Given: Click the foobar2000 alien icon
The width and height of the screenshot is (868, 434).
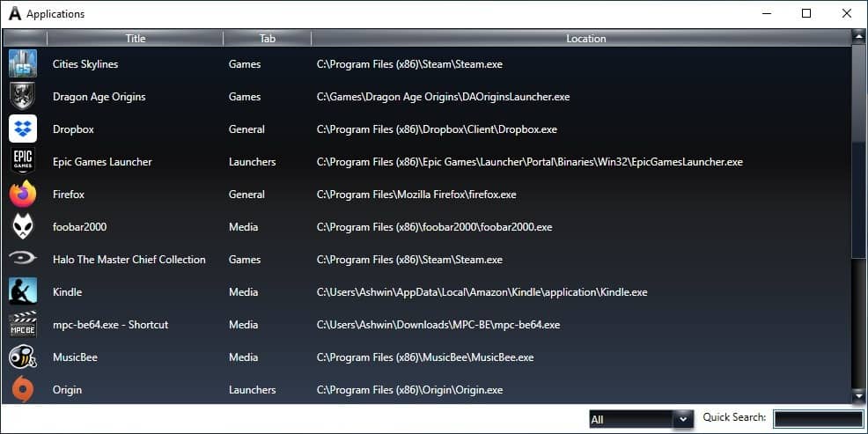Looking at the screenshot, I should 23,227.
